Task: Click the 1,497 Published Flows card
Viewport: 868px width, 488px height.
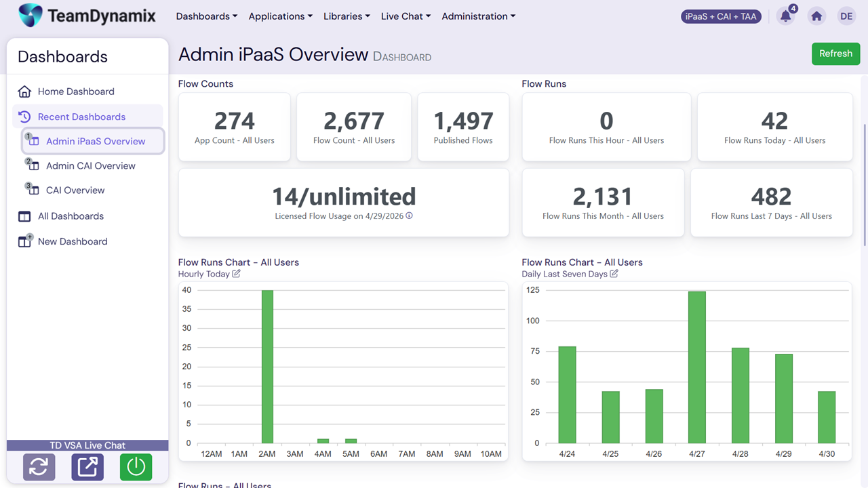Action: (x=463, y=127)
